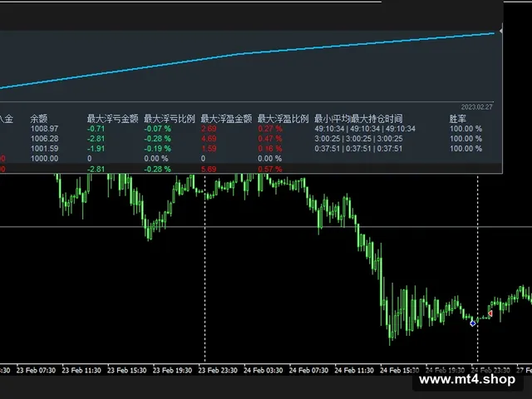Click the 23 Feb 11:30 time label
The height and width of the screenshot is (399, 532).
(81, 371)
